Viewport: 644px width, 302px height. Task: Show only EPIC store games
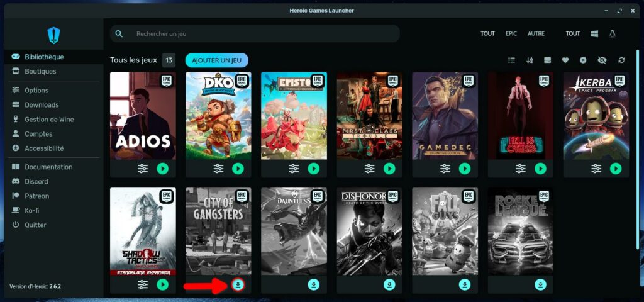pyautogui.click(x=511, y=33)
